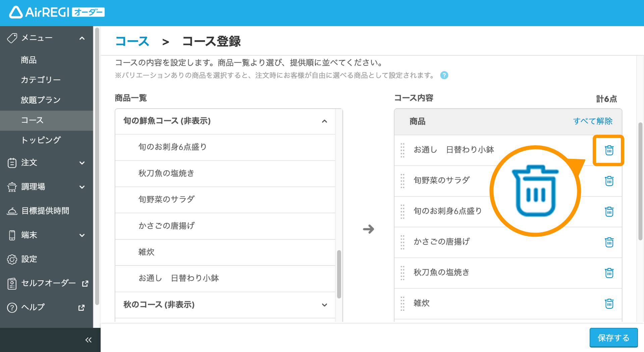644x352 pixels.
Task: Delete かさごの唐揚げ from course contents
Action: (609, 242)
